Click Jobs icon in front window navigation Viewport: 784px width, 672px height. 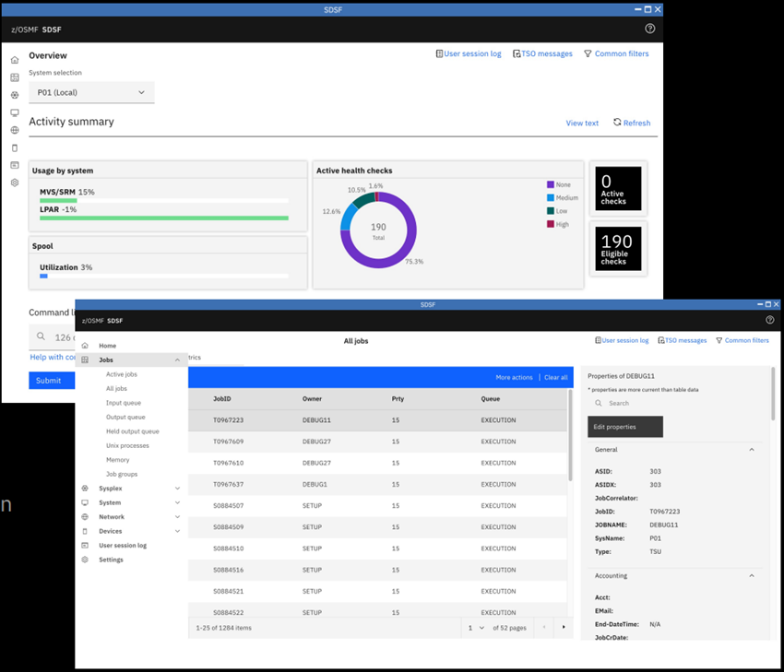(85, 360)
